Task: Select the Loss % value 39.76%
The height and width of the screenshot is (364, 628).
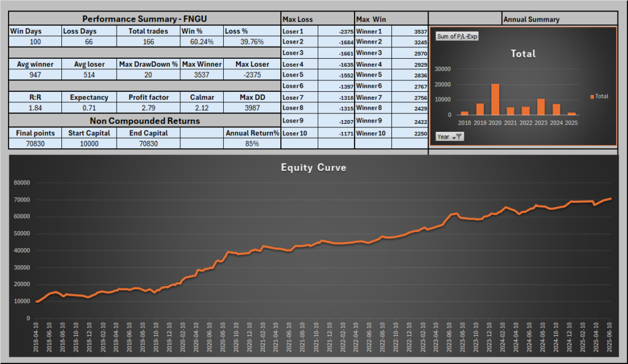Action: click(252, 42)
